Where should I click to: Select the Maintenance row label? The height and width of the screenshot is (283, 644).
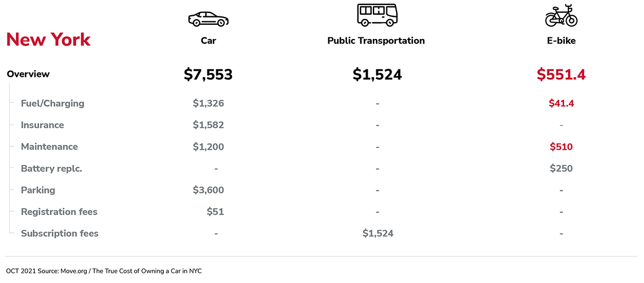click(x=49, y=146)
